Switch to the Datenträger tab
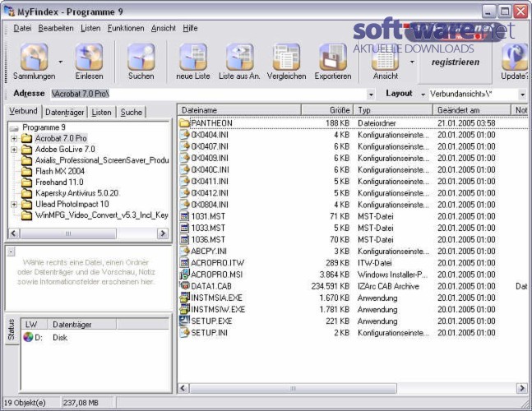 pos(64,113)
